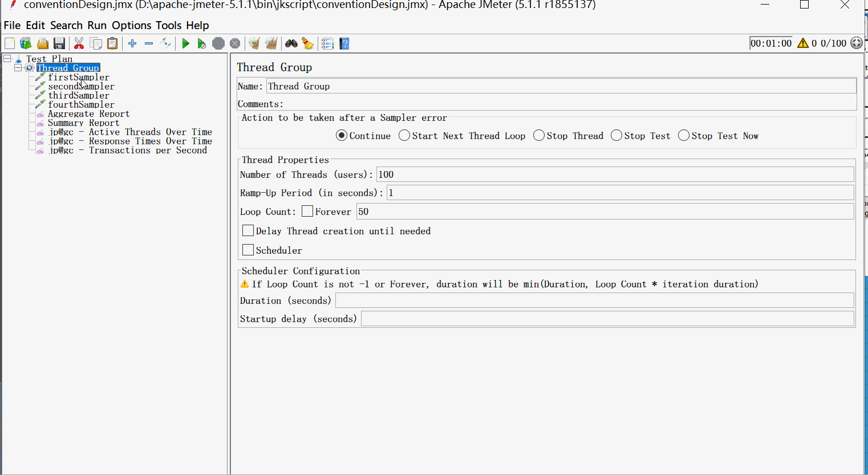Collapse the Test Plan tree node

7,59
